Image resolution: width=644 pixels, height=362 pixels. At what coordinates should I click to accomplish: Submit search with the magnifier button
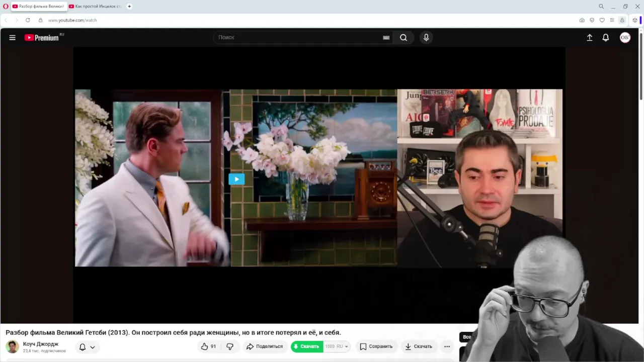(x=404, y=38)
